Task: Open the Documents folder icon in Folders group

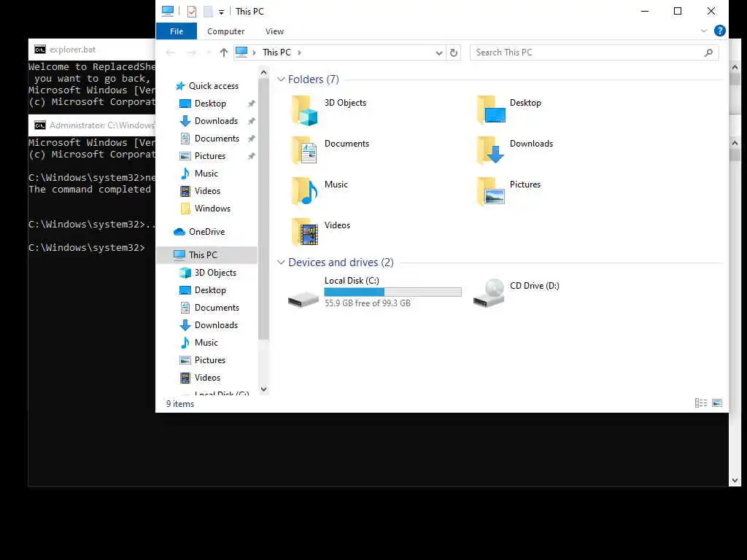Action: pyautogui.click(x=305, y=151)
